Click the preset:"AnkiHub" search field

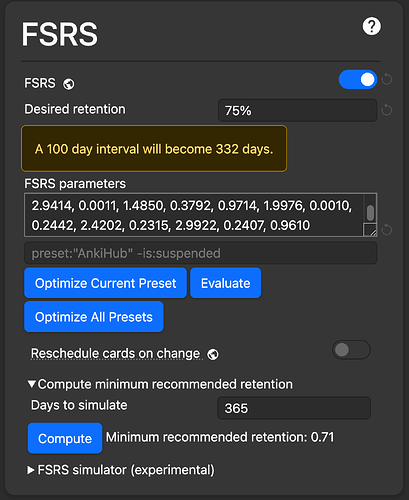[x=201, y=253]
